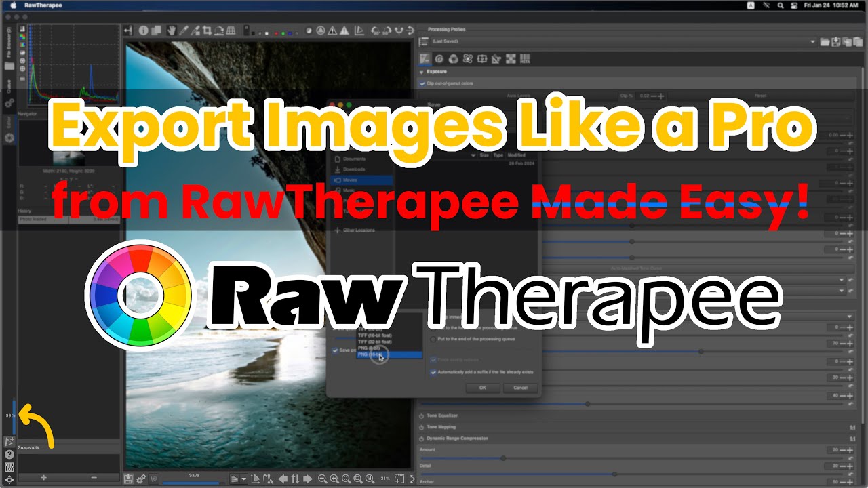Flip the image horizontally icon
The width and height of the screenshot is (868, 488).
coord(399,30)
